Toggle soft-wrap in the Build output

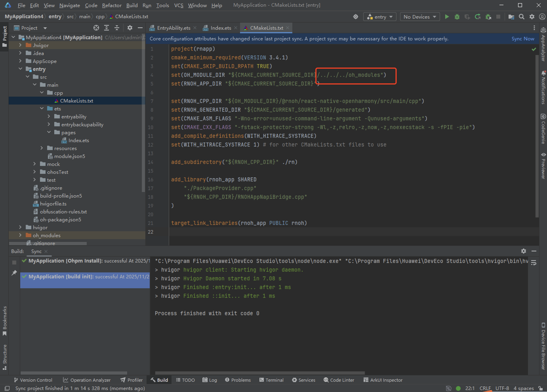(x=534, y=263)
